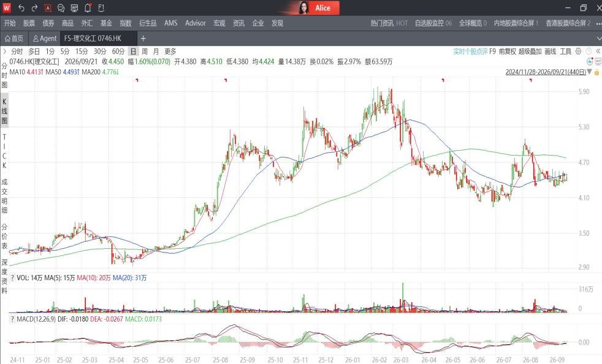Open chart settings gear icon
This screenshot has height=364, width=602.
point(578,51)
